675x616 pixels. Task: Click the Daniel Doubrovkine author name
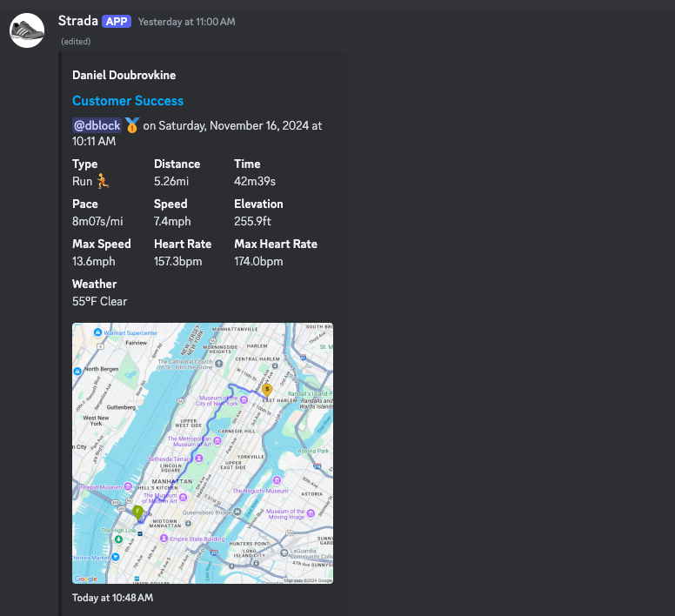coord(124,75)
